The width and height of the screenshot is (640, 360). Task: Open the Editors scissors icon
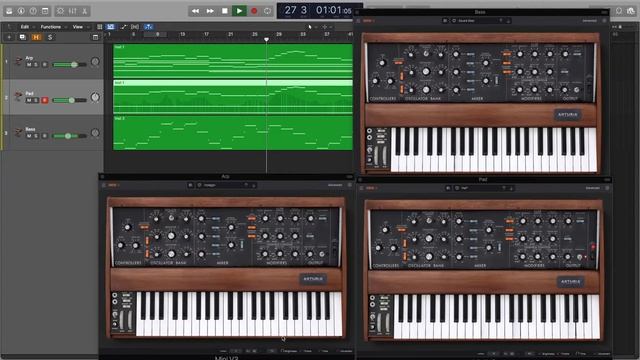tap(84, 11)
